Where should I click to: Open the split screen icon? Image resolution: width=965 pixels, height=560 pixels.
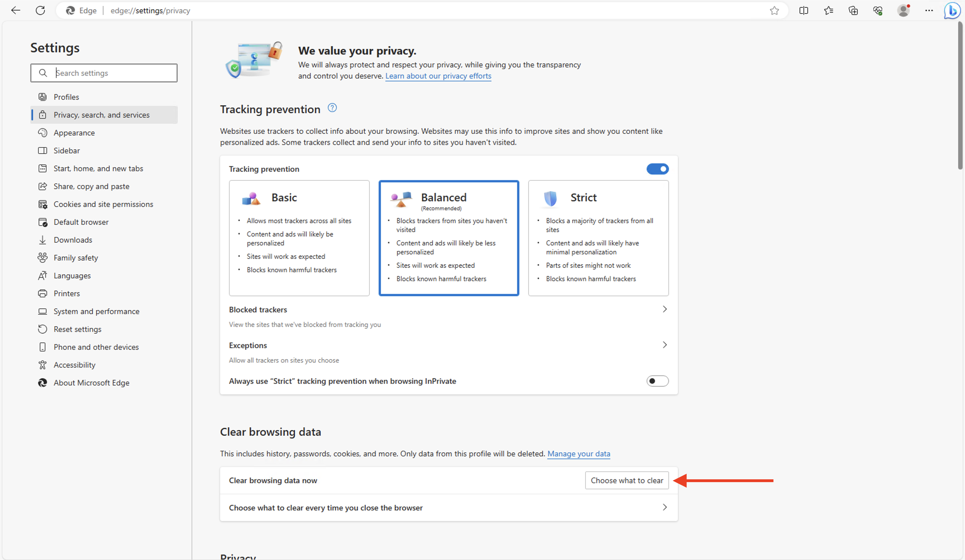pyautogui.click(x=803, y=10)
